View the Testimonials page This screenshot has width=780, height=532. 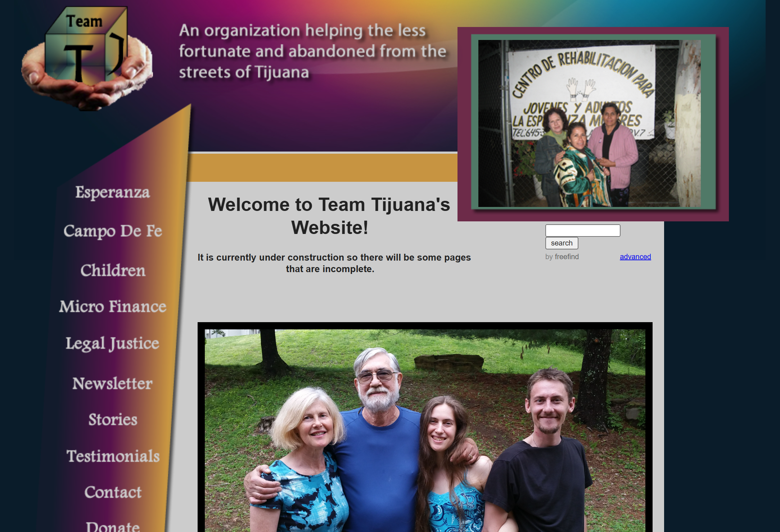point(113,456)
